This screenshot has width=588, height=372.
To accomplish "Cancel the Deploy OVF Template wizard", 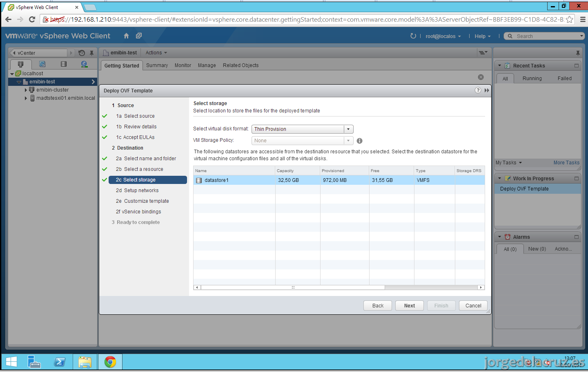I will point(473,306).
